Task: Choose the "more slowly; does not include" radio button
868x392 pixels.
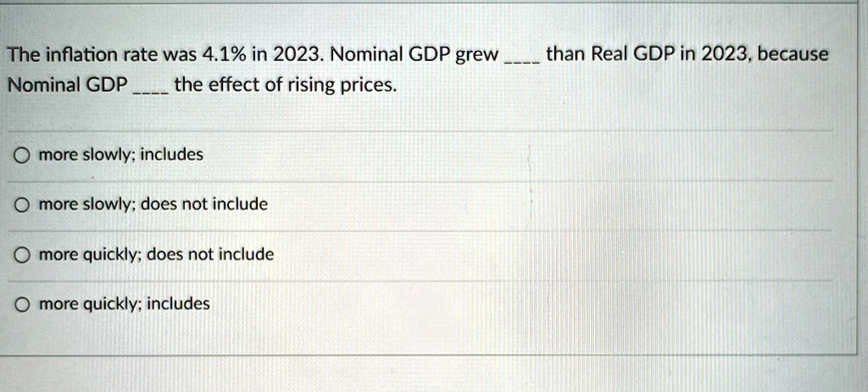Action: point(21,205)
